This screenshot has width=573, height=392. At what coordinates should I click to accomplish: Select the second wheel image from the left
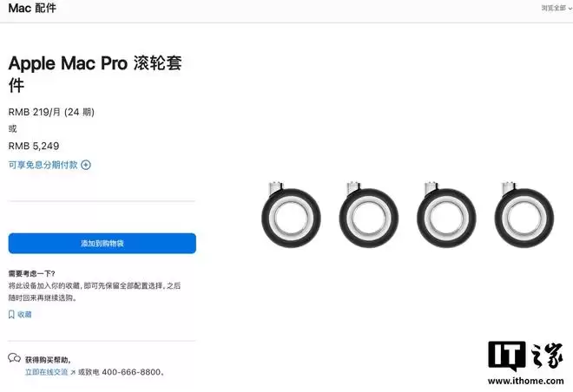369,214
